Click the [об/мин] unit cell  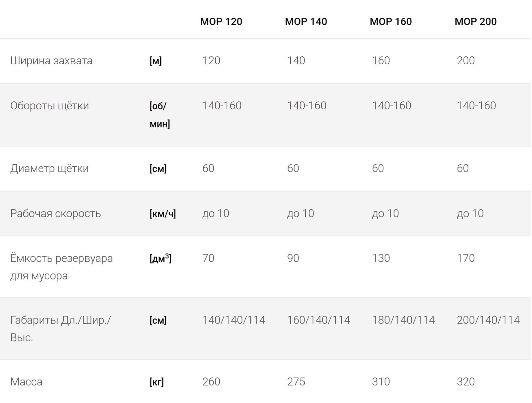[160, 115]
